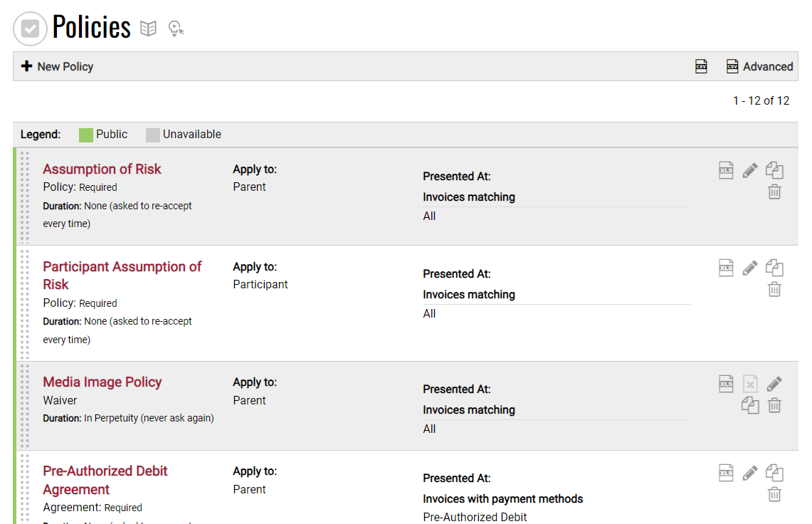Click the green Public legend swatch

point(86,135)
